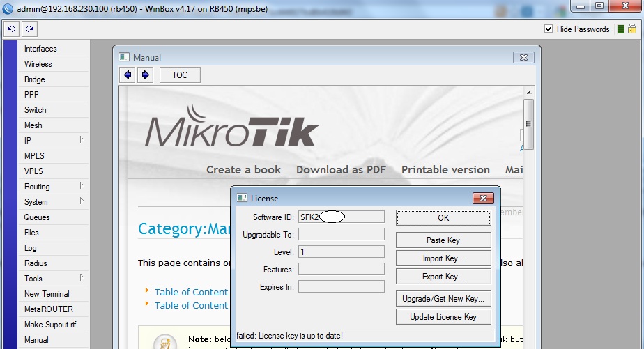
Task: Expand the Tools submenu
Action: [82, 277]
